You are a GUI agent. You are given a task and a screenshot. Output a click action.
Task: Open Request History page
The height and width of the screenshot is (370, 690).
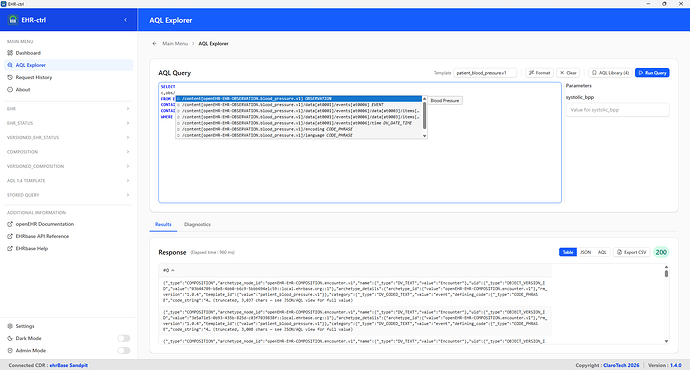pos(68,77)
